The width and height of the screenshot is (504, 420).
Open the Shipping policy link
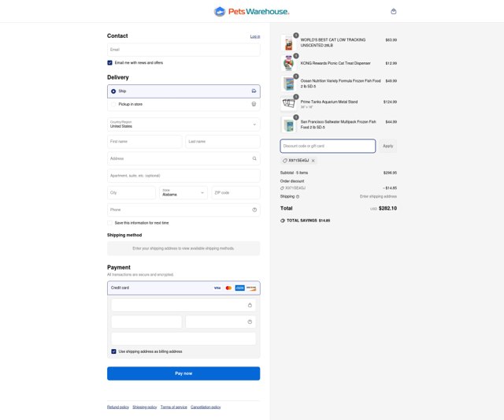pos(145,407)
